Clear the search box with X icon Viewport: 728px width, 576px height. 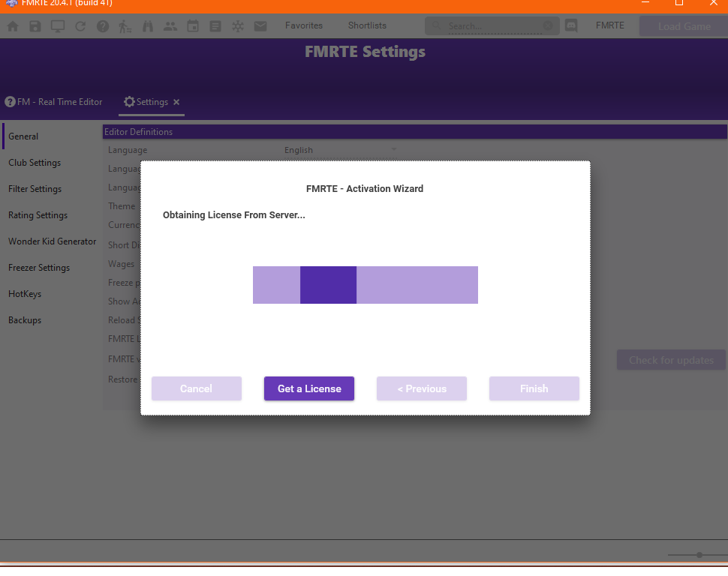548,26
